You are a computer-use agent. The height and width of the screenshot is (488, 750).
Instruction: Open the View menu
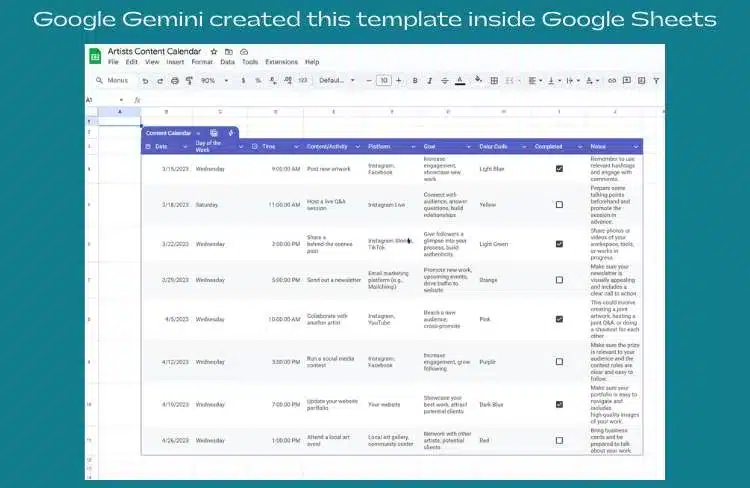[152, 62]
